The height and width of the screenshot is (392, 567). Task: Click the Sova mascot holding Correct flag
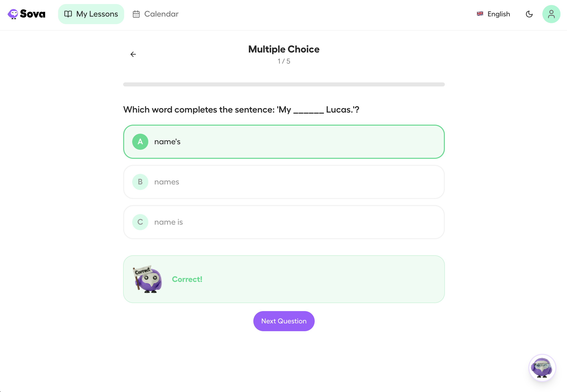coord(147,279)
